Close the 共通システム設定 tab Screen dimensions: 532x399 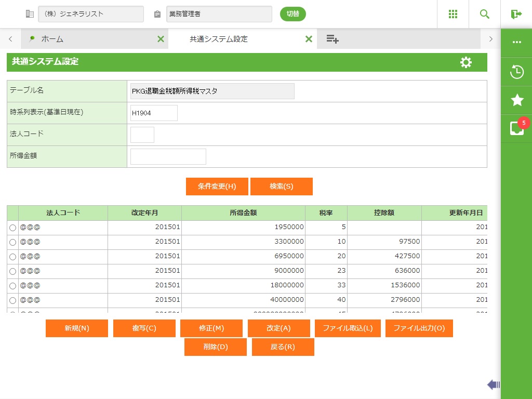coord(309,39)
